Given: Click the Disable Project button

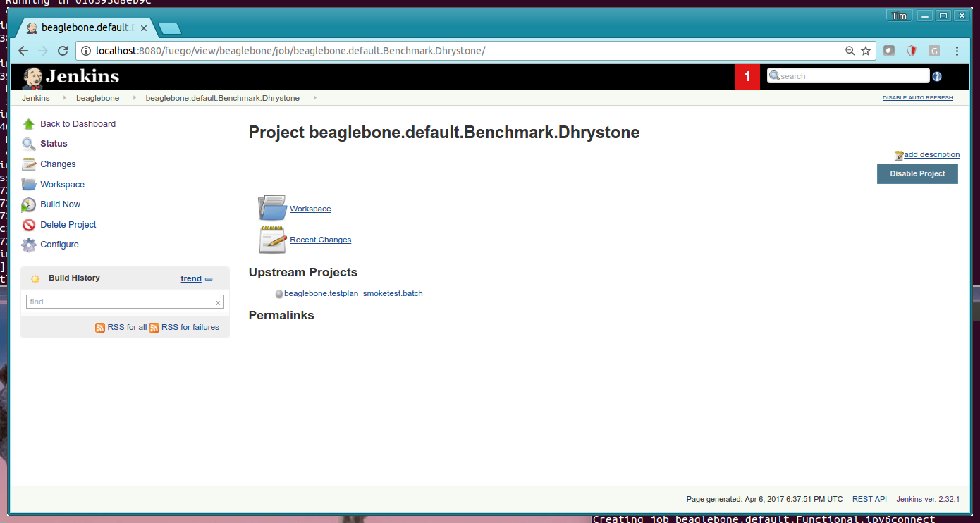Looking at the screenshot, I should tap(917, 173).
